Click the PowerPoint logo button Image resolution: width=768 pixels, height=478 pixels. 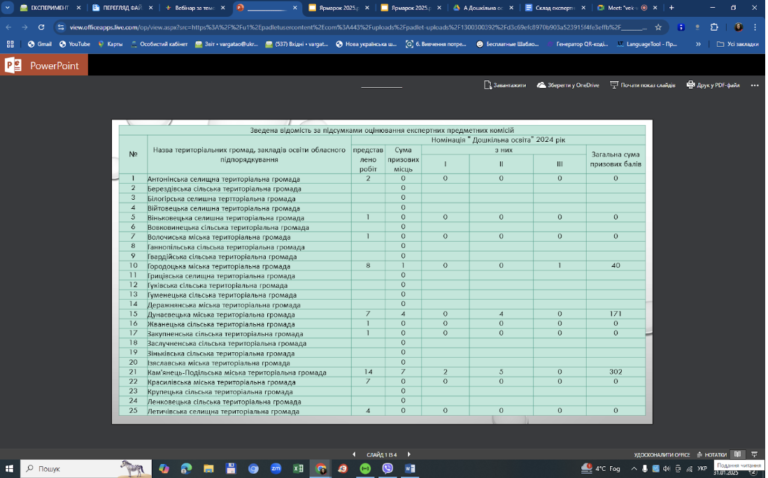click(x=44, y=65)
